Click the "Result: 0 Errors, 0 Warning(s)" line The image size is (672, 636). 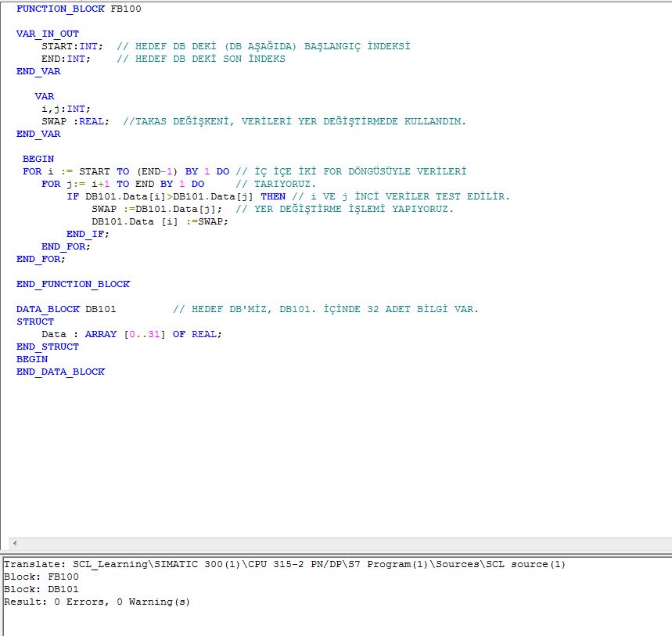coord(97,602)
